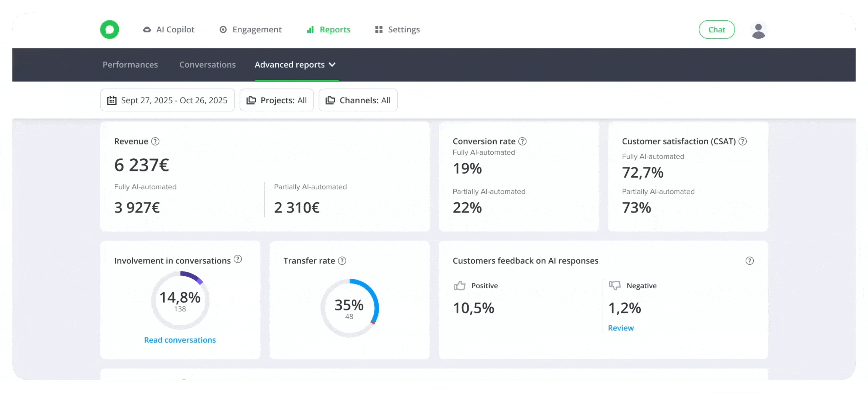Switch to the Performances tab

130,65
